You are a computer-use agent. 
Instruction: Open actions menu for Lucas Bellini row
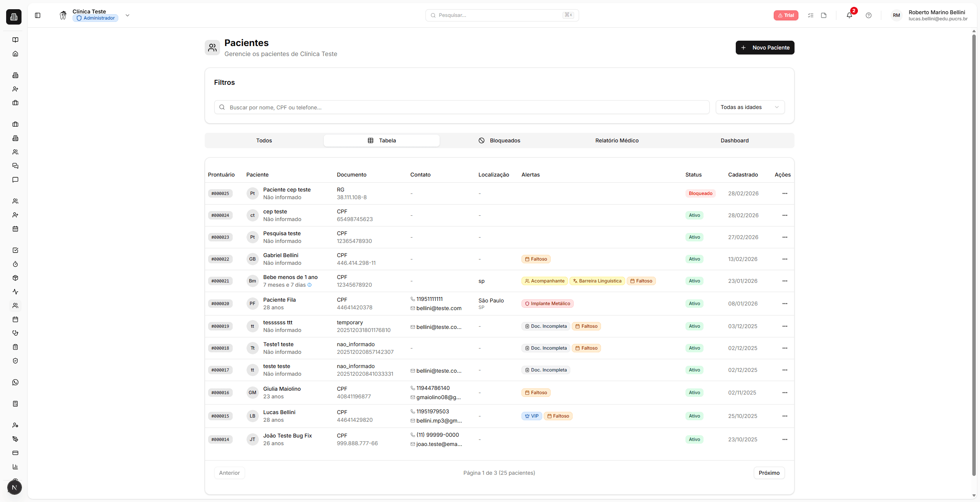pos(785,416)
